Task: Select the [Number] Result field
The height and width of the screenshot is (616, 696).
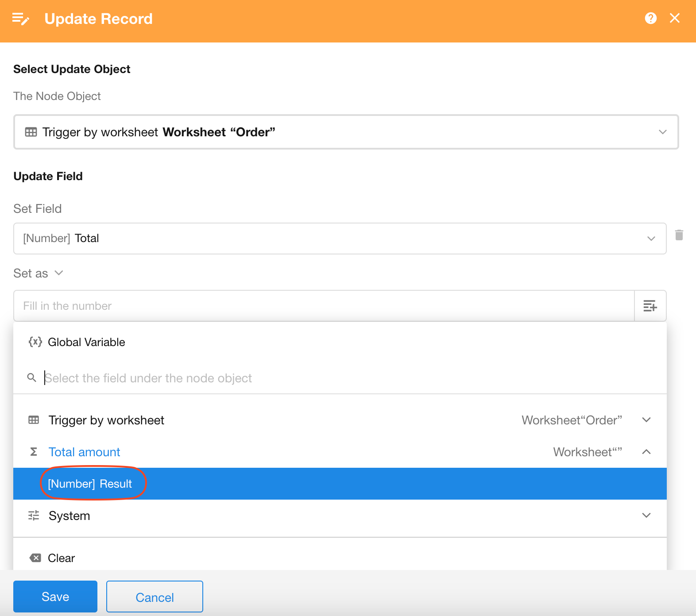Action: point(90,484)
